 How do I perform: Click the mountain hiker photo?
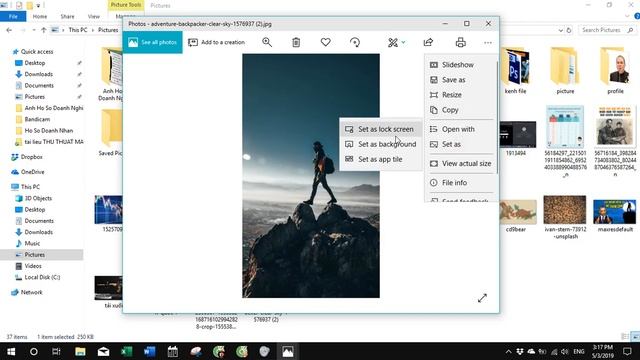pos(311,176)
